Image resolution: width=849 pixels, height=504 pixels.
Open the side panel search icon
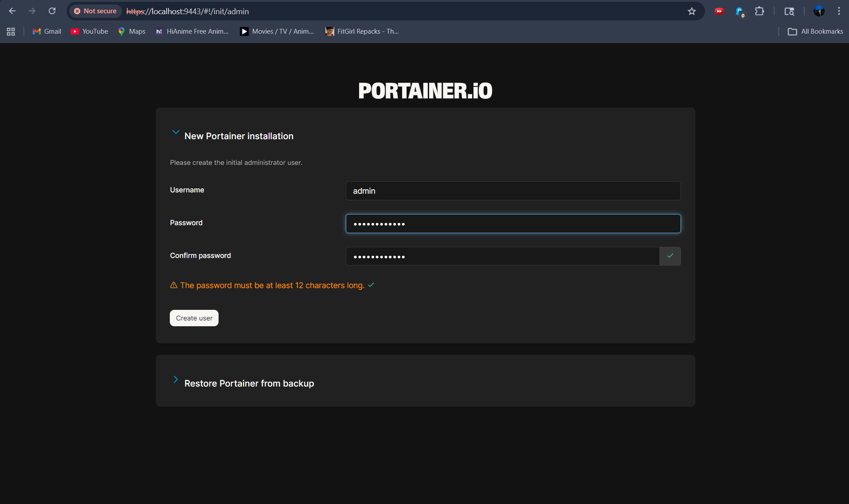(x=790, y=11)
